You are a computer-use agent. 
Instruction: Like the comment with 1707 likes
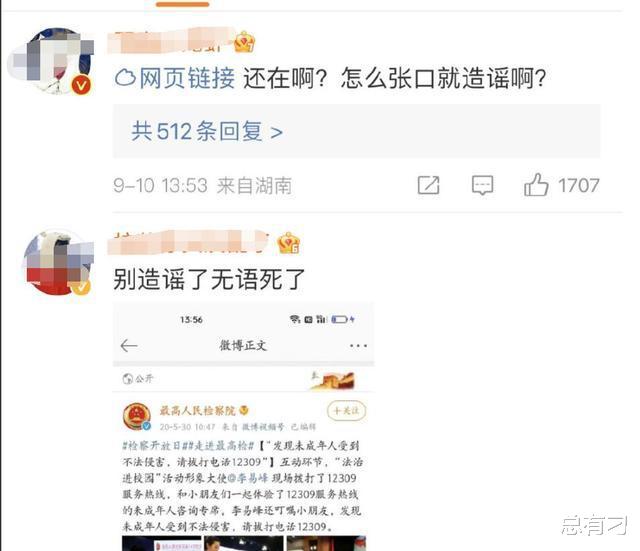536,185
